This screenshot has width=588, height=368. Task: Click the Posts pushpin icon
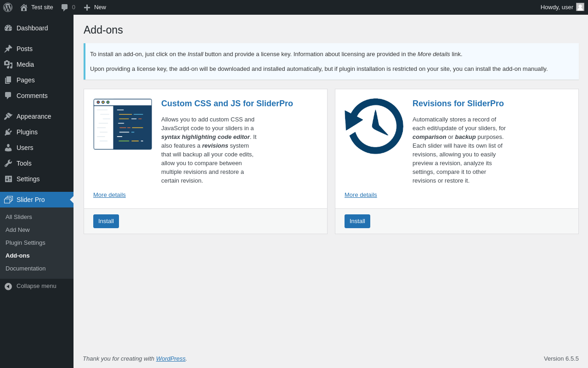[x=8, y=49]
